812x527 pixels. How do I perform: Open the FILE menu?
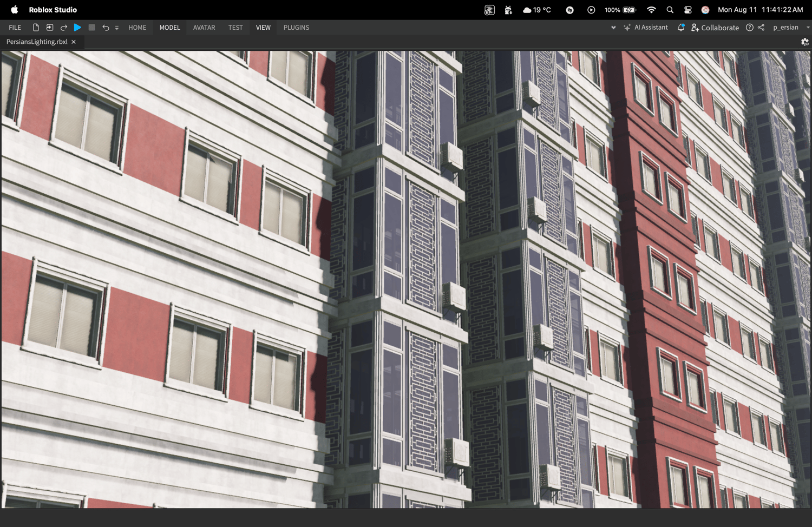click(15, 28)
